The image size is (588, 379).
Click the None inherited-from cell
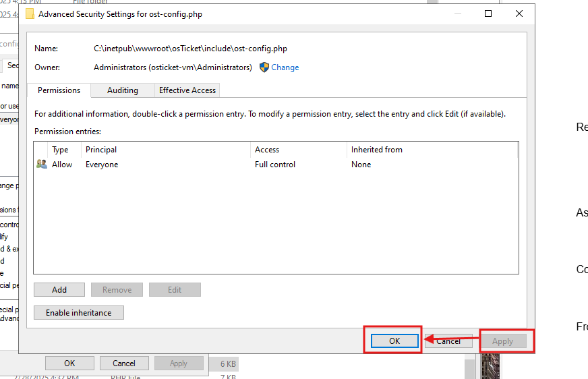click(x=361, y=165)
